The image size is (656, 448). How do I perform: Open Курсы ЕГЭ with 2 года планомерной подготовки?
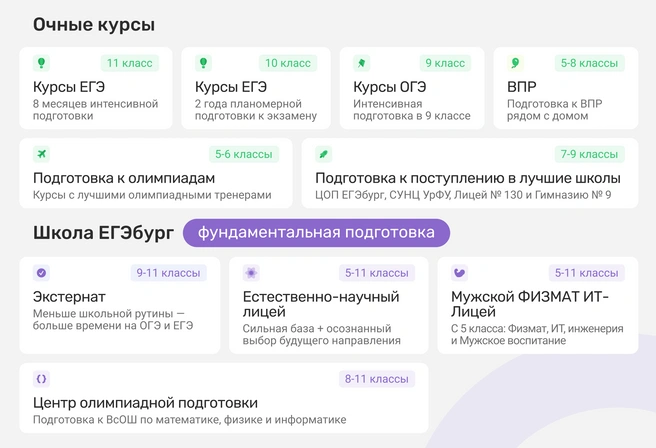[256, 88]
